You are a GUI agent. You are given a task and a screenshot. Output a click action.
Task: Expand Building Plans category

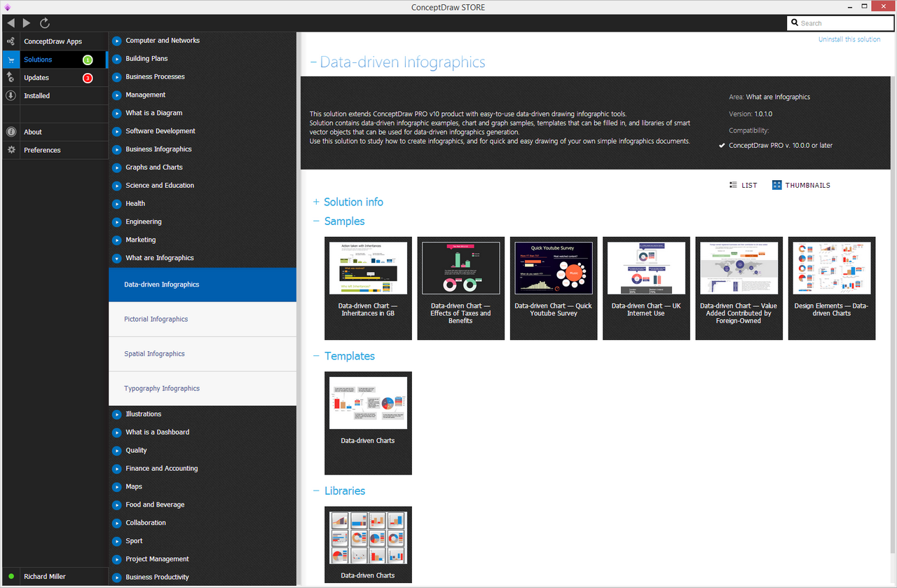click(117, 59)
